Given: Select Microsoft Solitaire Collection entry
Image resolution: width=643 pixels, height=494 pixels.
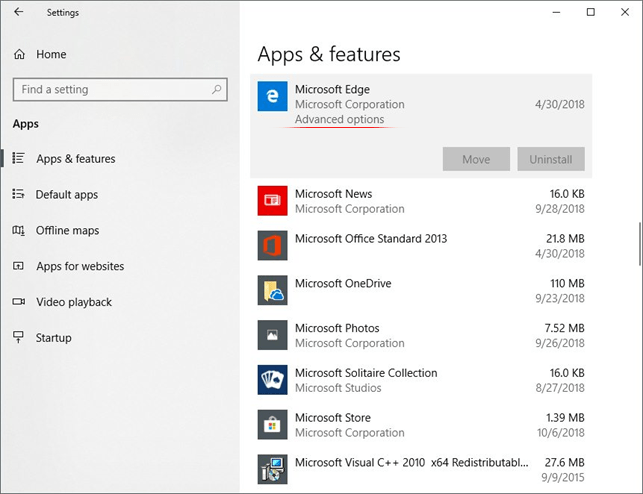Looking at the screenshot, I should [421, 380].
